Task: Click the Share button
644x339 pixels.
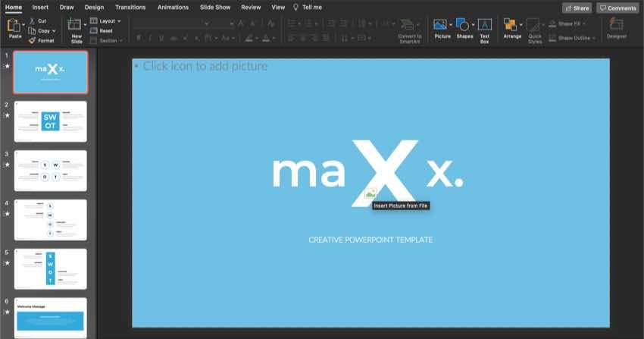Action: (577, 8)
